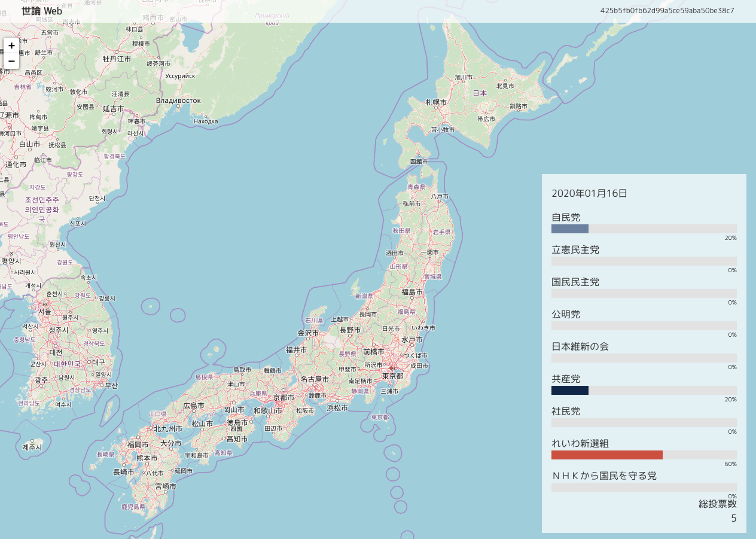Image resolution: width=756 pixels, height=539 pixels.
Task: Click 제주시 on the map
Action: pyautogui.click(x=32, y=447)
